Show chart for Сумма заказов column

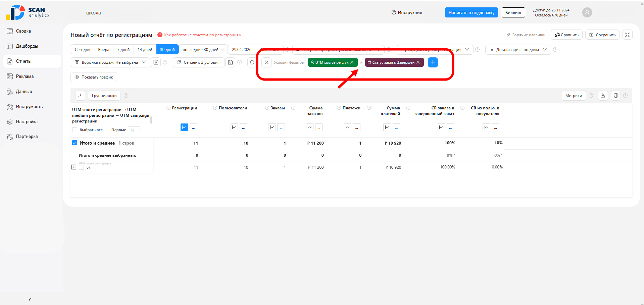[x=310, y=128]
